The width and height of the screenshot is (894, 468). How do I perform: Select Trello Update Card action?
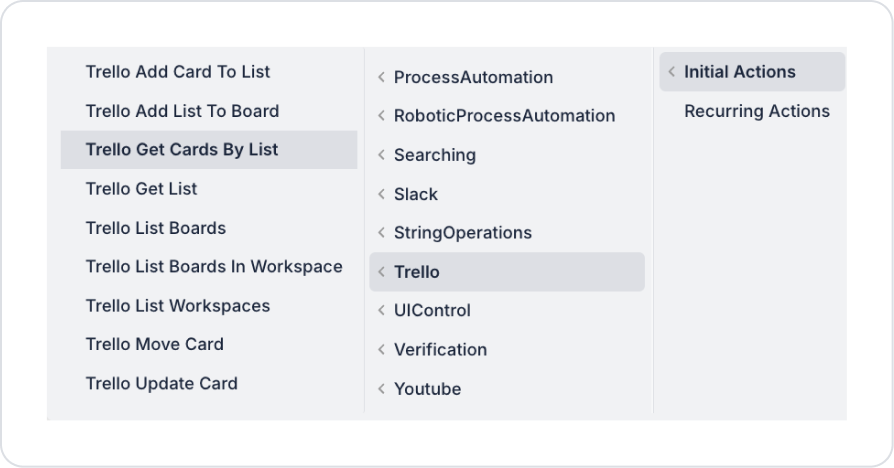coord(162,383)
